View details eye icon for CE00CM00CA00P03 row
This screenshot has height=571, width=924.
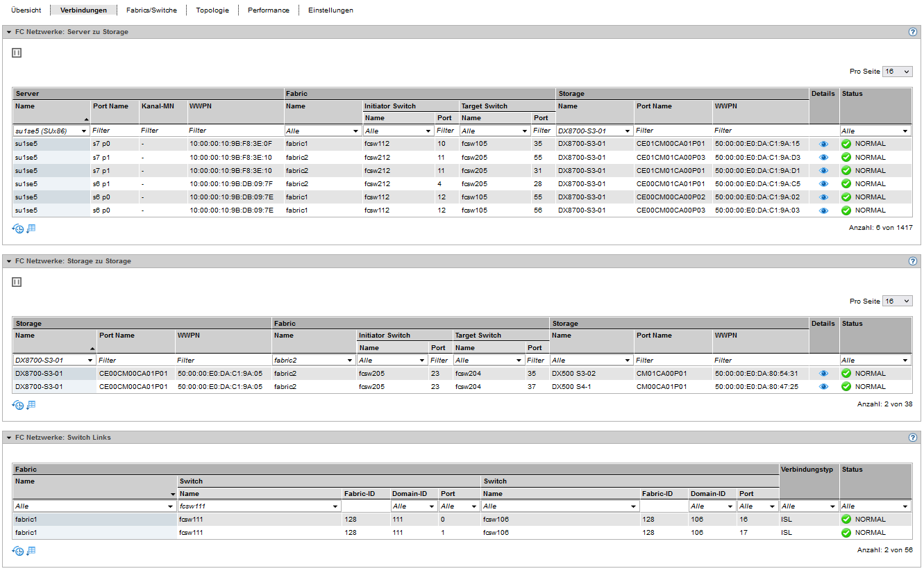click(x=823, y=210)
